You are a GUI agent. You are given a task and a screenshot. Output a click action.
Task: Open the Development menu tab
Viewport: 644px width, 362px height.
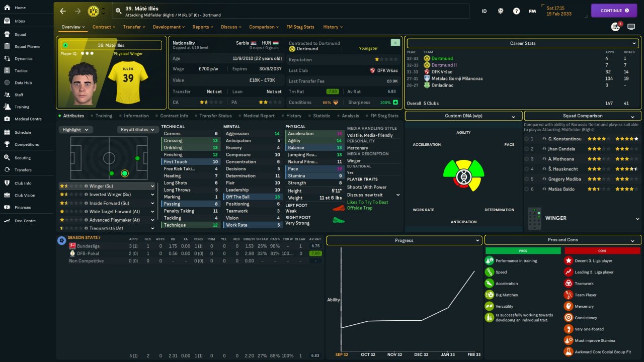(169, 27)
